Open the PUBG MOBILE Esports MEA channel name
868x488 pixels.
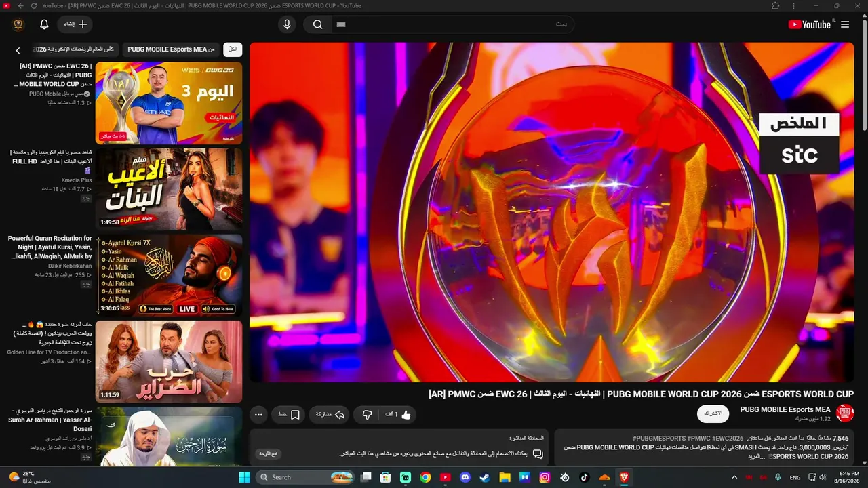tap(785, 409)
